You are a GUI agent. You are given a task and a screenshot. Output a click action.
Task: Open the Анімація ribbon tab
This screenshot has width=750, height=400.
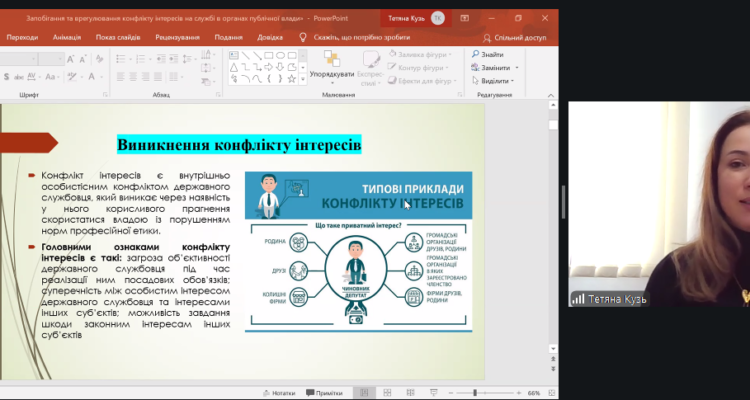coord(67,37)
